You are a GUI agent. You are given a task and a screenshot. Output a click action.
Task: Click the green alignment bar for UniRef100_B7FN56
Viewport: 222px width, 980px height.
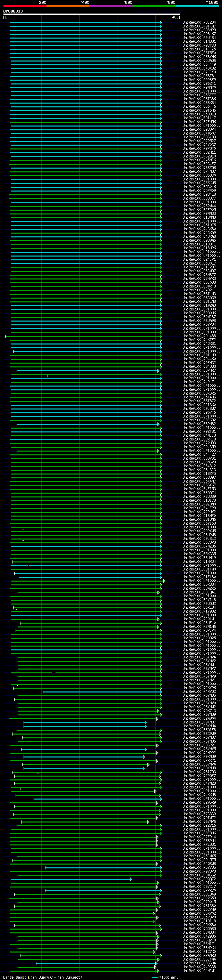coord(86,122)
